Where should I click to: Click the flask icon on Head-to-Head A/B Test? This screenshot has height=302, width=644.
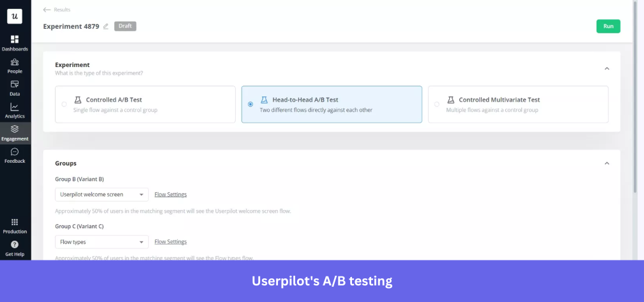[264, 100]
